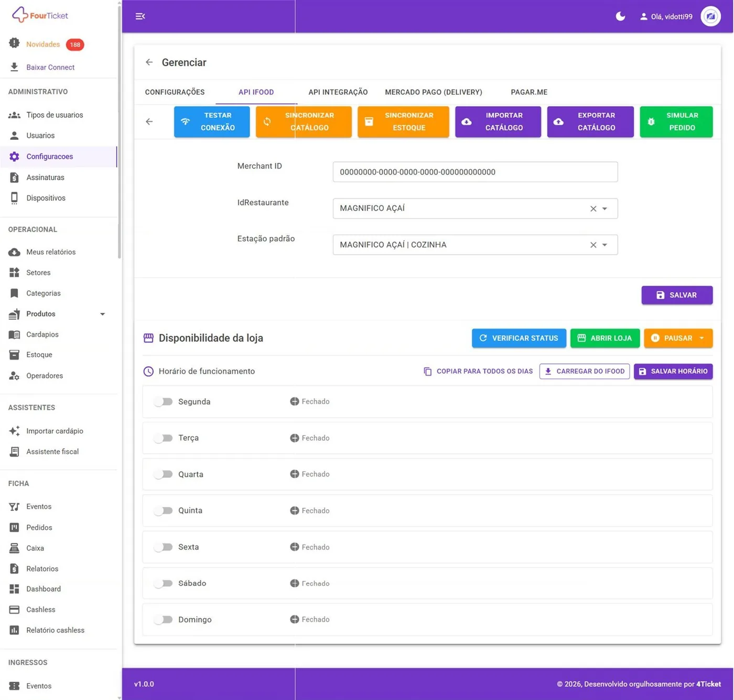
Task: Add opening hours for Segunda plus icon
Action: pyautogui.click(x=295, y=401)
